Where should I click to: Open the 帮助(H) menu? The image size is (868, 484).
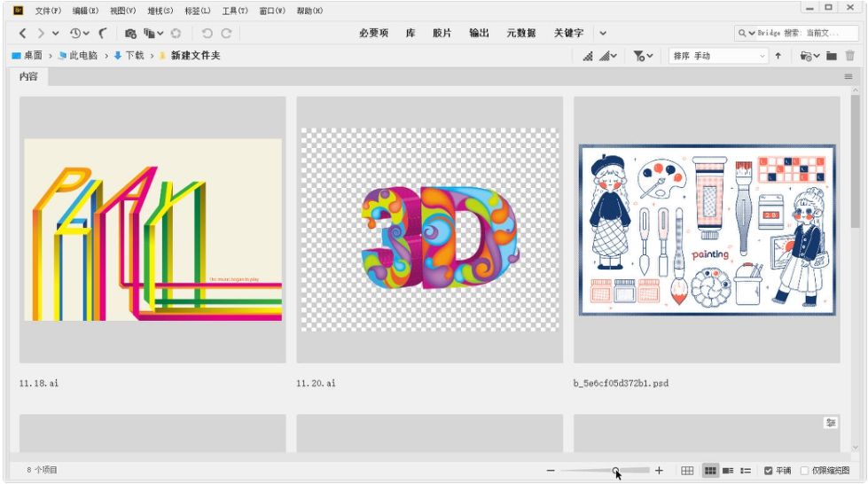coord(309,11)
